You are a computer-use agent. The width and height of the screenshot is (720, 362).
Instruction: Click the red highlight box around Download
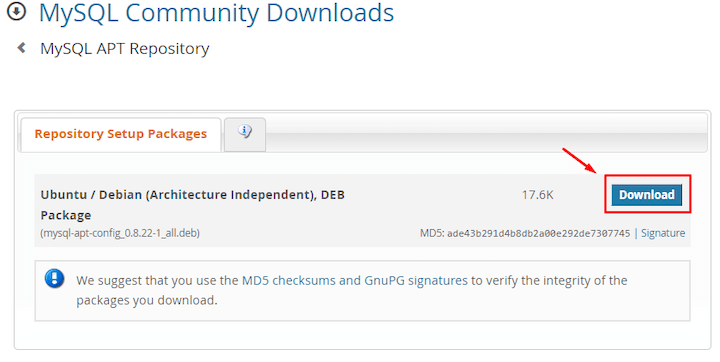coord(648,194)
